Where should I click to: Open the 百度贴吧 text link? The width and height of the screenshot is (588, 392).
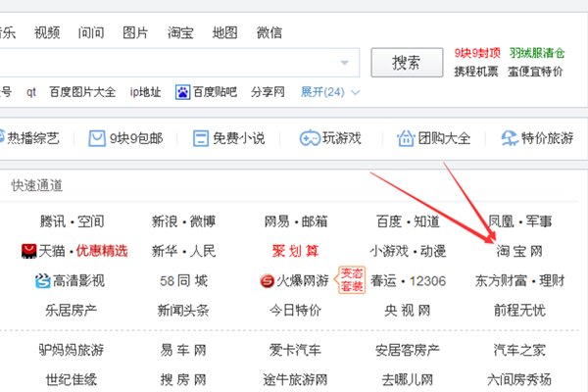coord(215,92)
